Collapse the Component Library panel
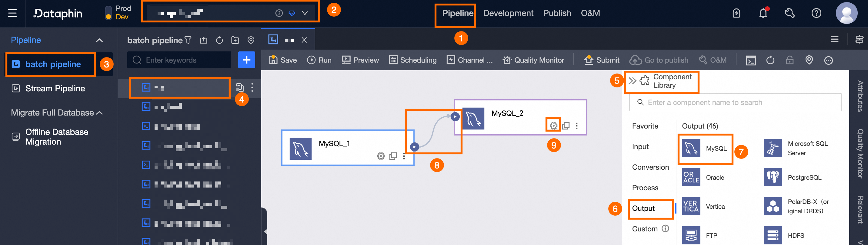 [632, 81]
